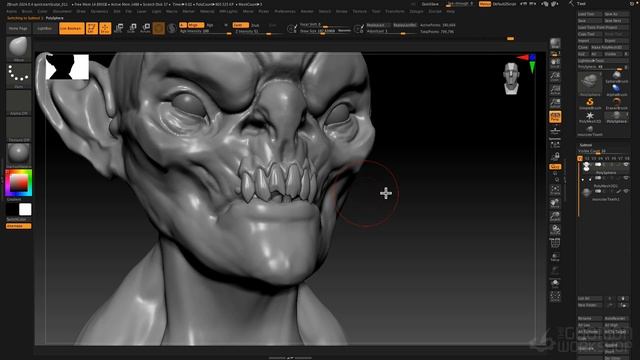Viewport: 640px width, 360px height.
Task: Toggle the Gizmo 3D orange icon
Action: pos(159,28)
